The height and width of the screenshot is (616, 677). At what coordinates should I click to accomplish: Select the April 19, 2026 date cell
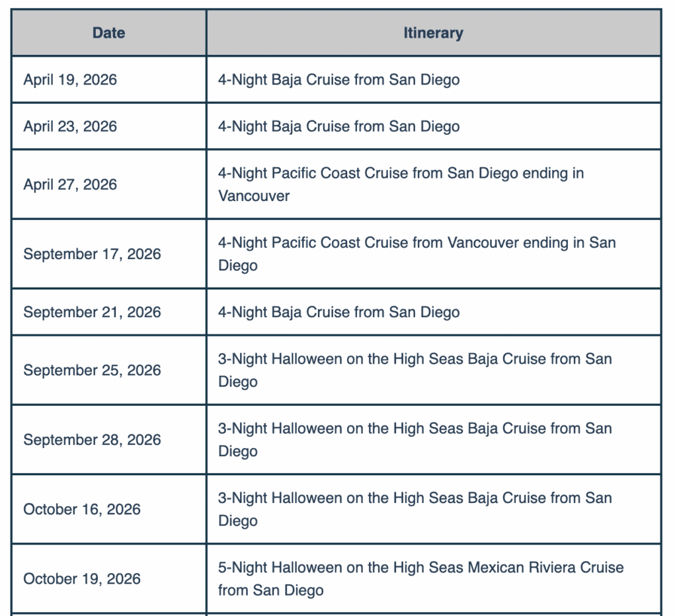click(x=70, y=80)
